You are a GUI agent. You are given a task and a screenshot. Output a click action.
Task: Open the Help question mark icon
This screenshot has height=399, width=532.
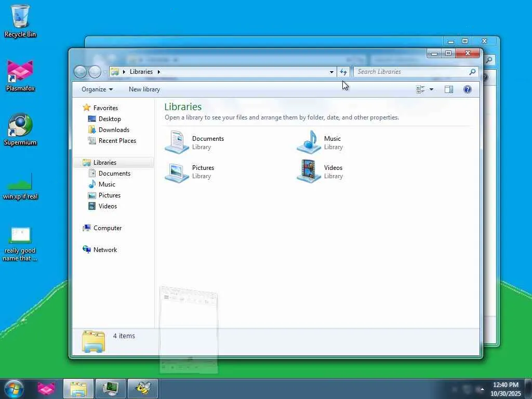tap(467, 89)
